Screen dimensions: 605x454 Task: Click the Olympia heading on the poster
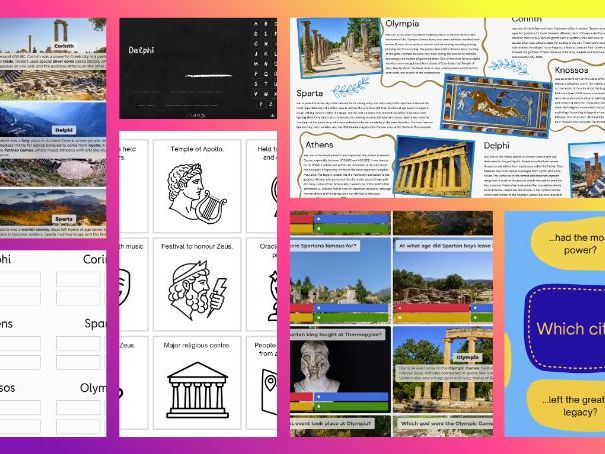click(x=402, y=24)
